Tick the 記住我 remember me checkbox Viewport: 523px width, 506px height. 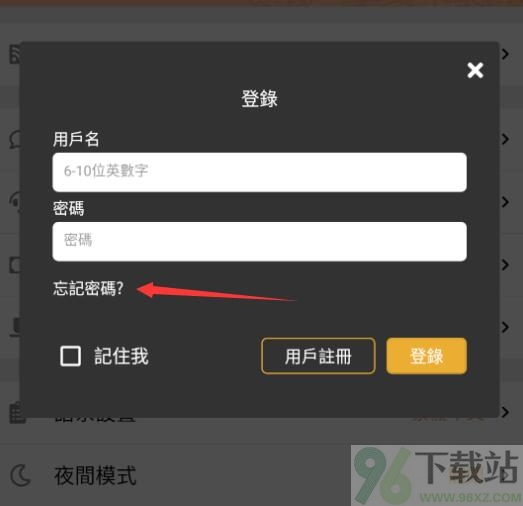point(70,356)
